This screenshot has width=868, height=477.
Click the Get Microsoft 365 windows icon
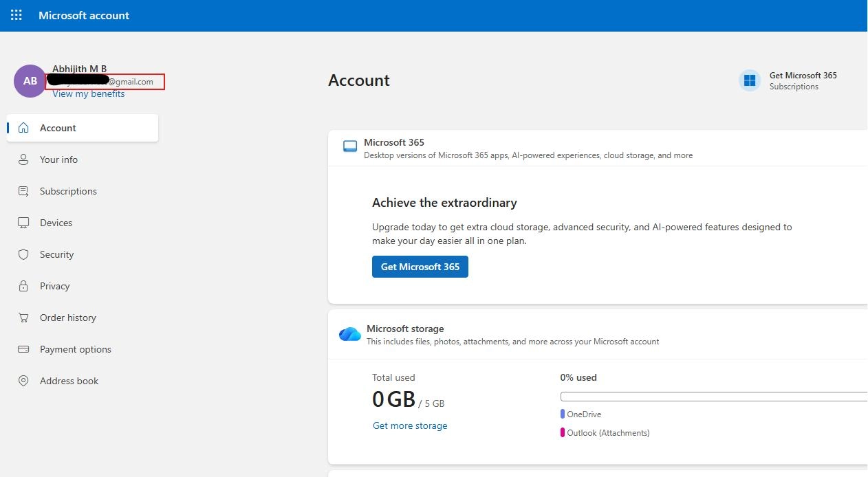tap(750, 80)
